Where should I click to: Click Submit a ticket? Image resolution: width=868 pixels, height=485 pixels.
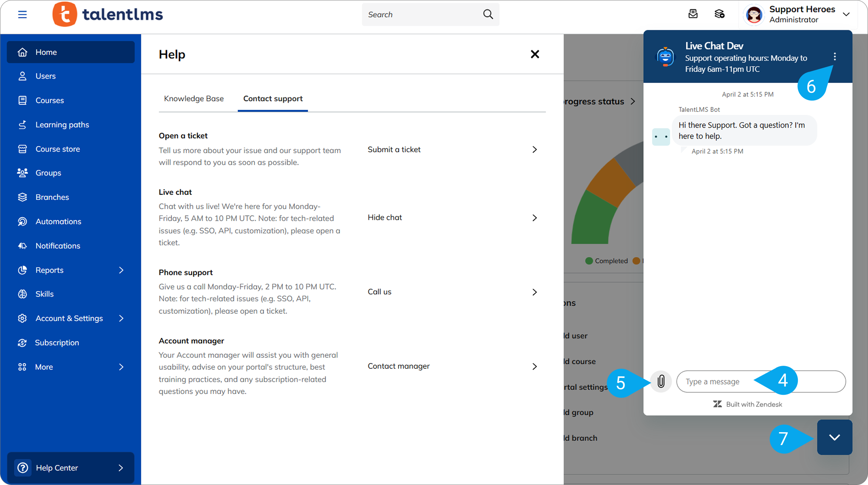(x=394, y=149)
